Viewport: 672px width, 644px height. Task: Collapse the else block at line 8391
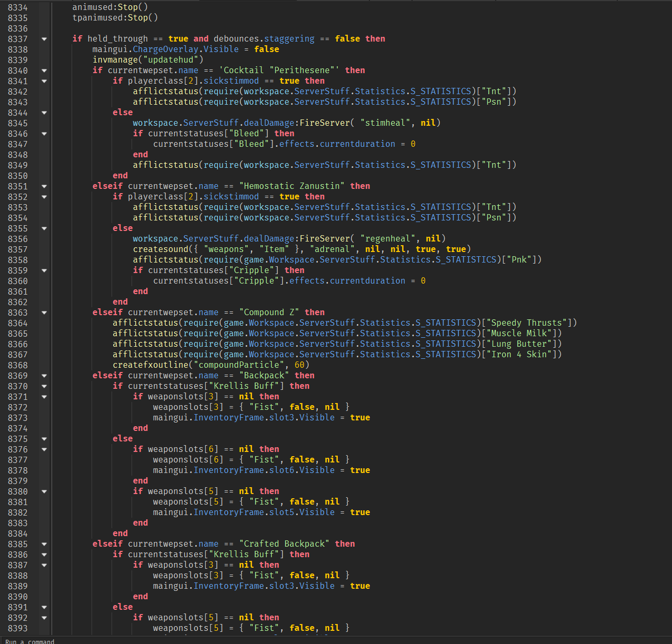click(44, 607)
